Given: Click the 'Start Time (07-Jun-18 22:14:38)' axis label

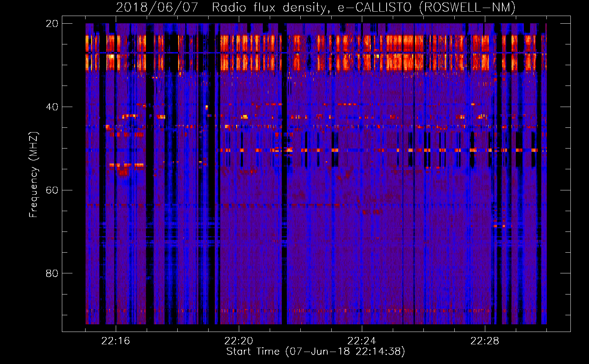Looking at the screenshot, I should point(316,352).
